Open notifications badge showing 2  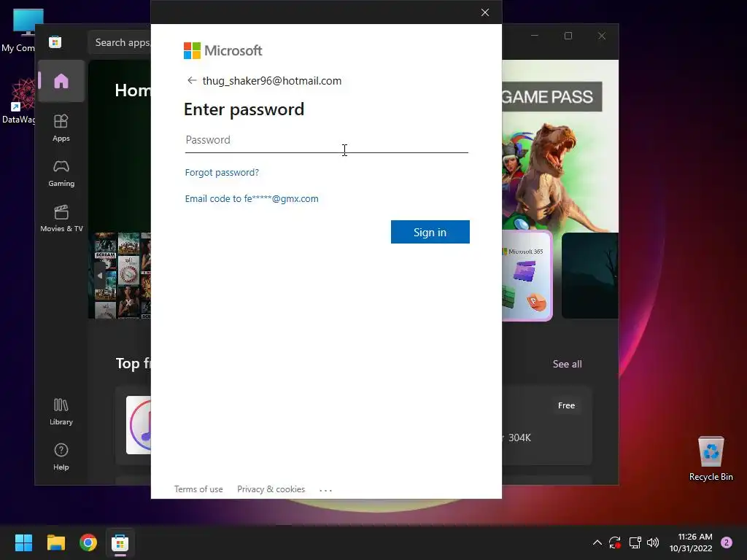tap(727, 542)
